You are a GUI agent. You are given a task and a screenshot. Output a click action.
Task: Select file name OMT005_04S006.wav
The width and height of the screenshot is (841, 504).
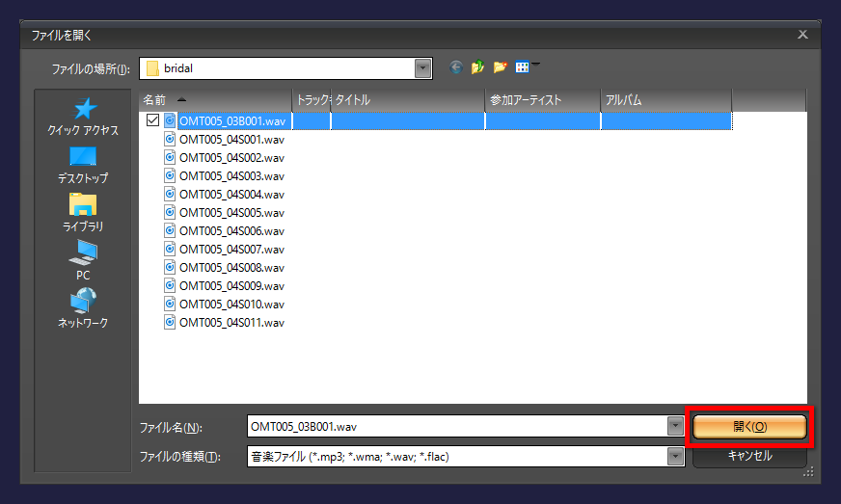coord(231,231)
